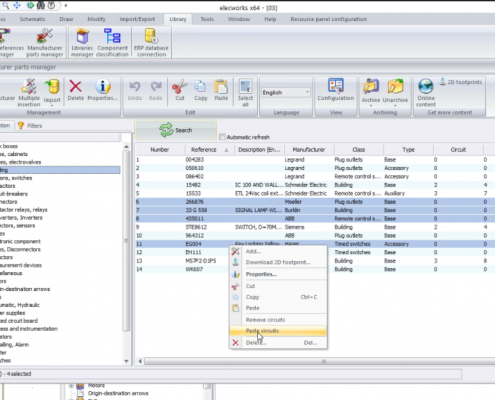Viewport: 495px width, 400px height.
Task: Select the row with reference MS7P2-D1P5
Action: pos(315,261)
